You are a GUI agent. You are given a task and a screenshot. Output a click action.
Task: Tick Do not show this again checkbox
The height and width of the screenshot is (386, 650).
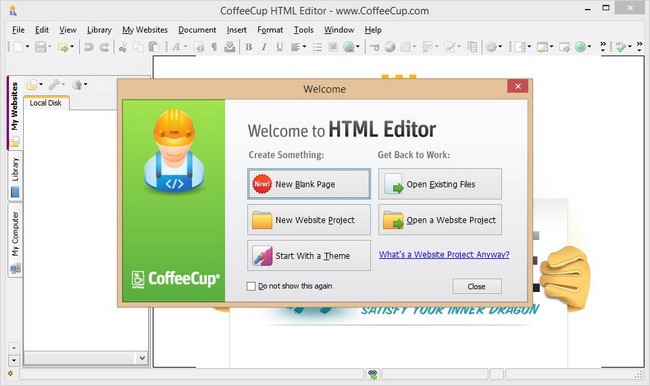[251, 286]
